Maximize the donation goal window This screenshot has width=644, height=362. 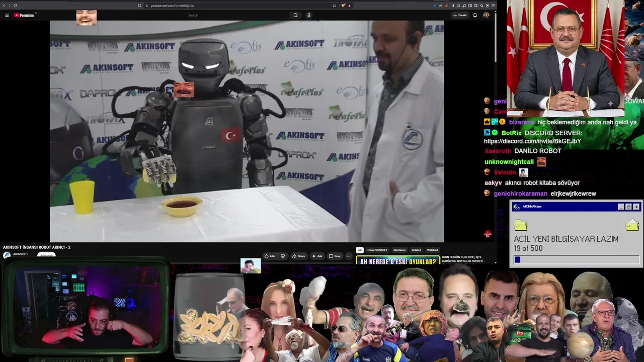[628, 207]
